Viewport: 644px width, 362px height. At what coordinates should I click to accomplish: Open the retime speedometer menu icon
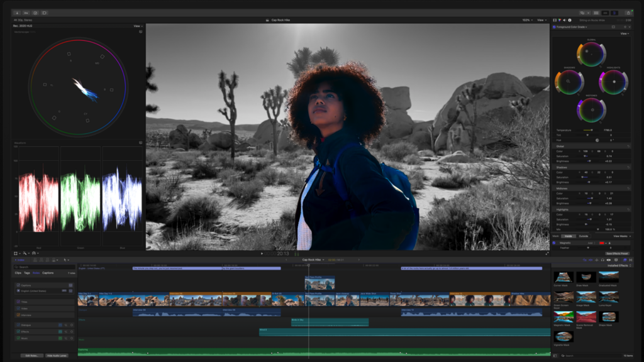(35, 253)
